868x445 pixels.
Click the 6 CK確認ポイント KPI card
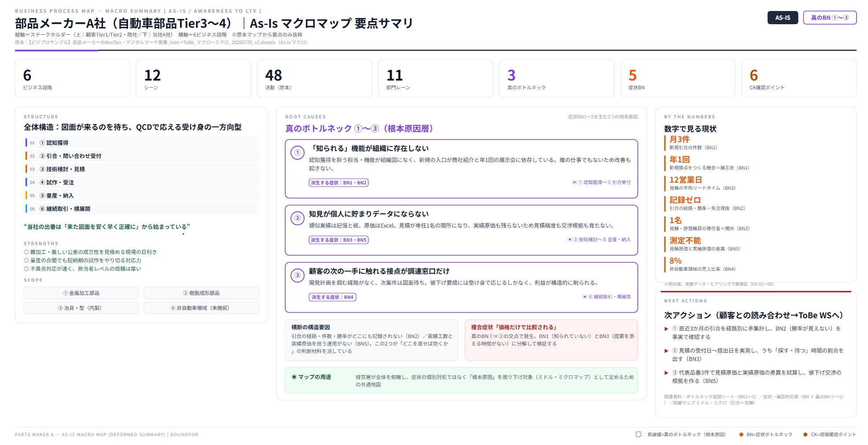tap(798, 78)
